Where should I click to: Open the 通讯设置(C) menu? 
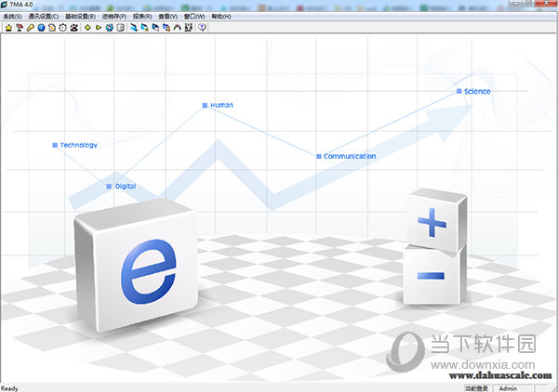coord(44,17)
